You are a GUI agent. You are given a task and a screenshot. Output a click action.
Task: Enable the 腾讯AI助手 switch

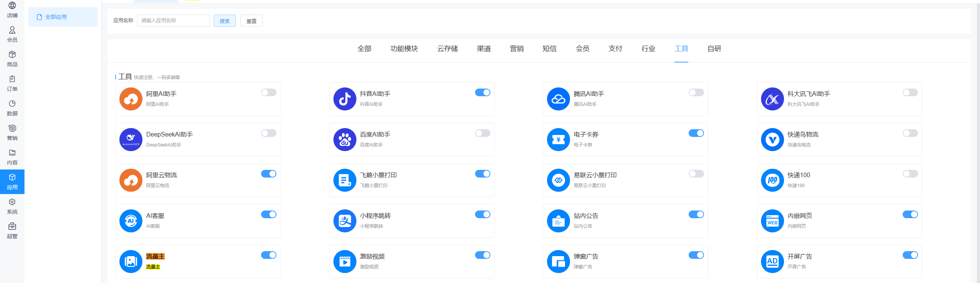[x=696, y=92]
